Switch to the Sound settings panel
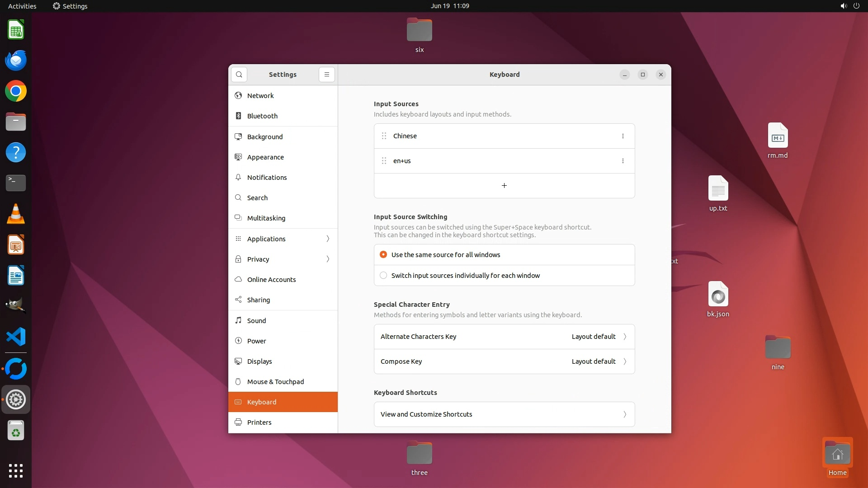The image size is (868, 488). [256, 321]
